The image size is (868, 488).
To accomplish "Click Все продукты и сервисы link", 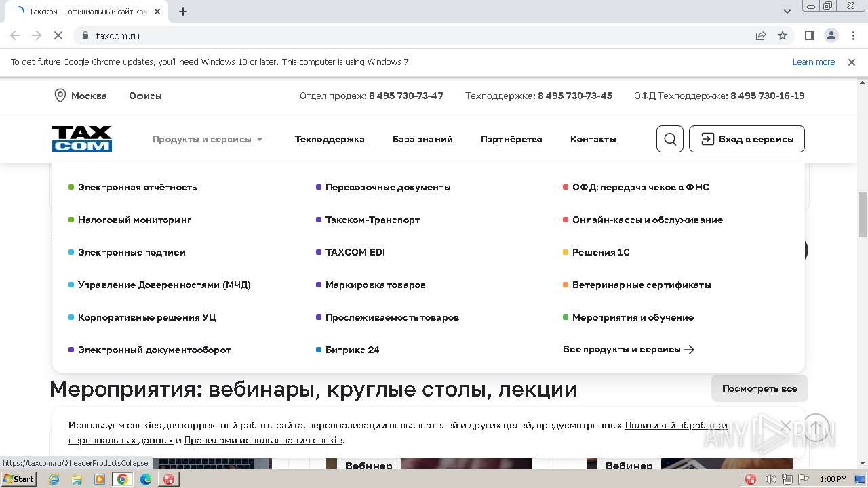I will [629, 350].
